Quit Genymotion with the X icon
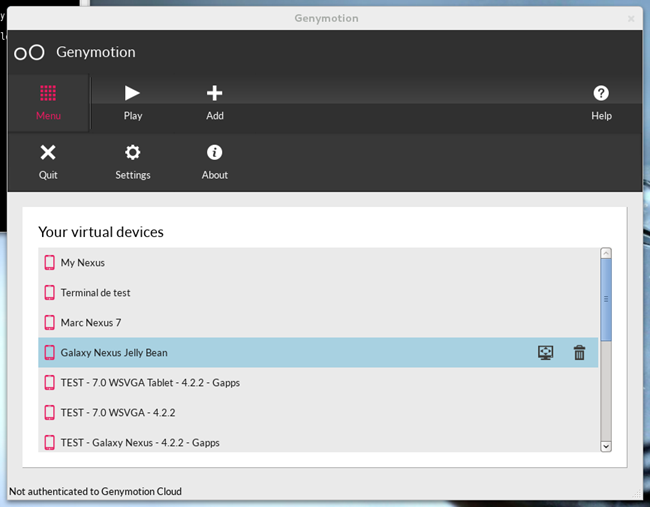650x507 pixels. [x=48, y=162]
